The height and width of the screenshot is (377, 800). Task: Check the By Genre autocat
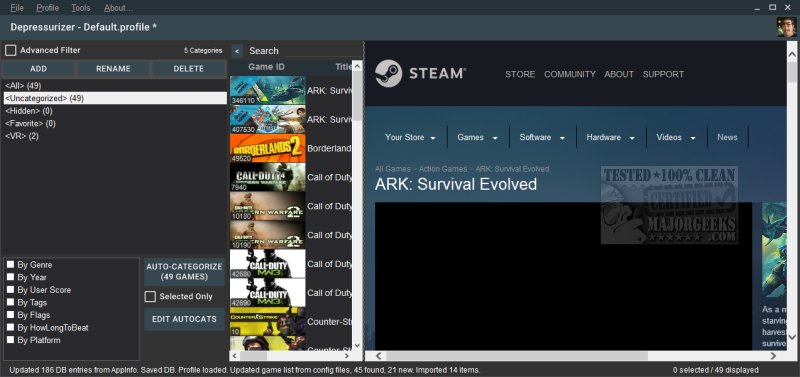pos(10,265)
